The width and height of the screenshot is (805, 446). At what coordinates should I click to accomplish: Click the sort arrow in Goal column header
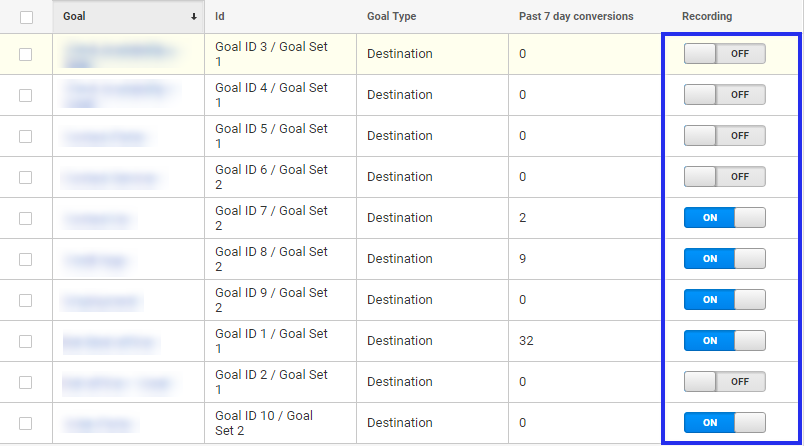tap(194, 16)
